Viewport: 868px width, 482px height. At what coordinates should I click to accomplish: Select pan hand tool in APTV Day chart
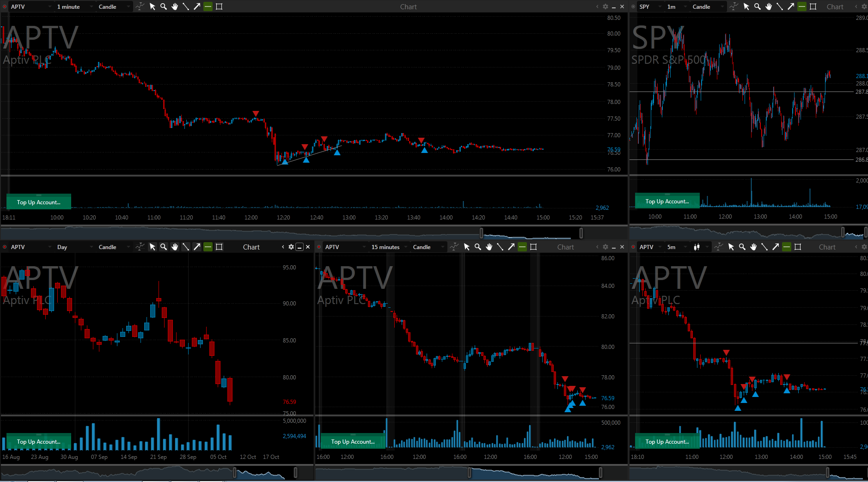pos(175,247)
